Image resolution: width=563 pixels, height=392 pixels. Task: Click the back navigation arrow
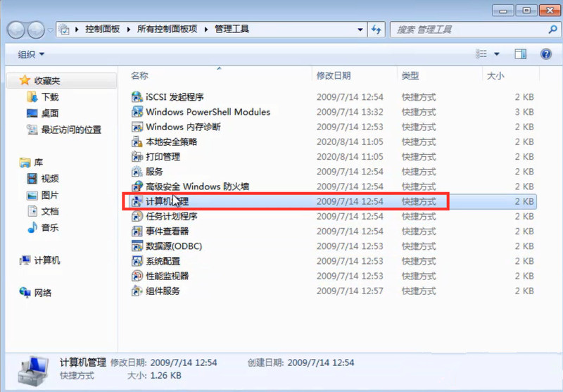coord(15,30)
